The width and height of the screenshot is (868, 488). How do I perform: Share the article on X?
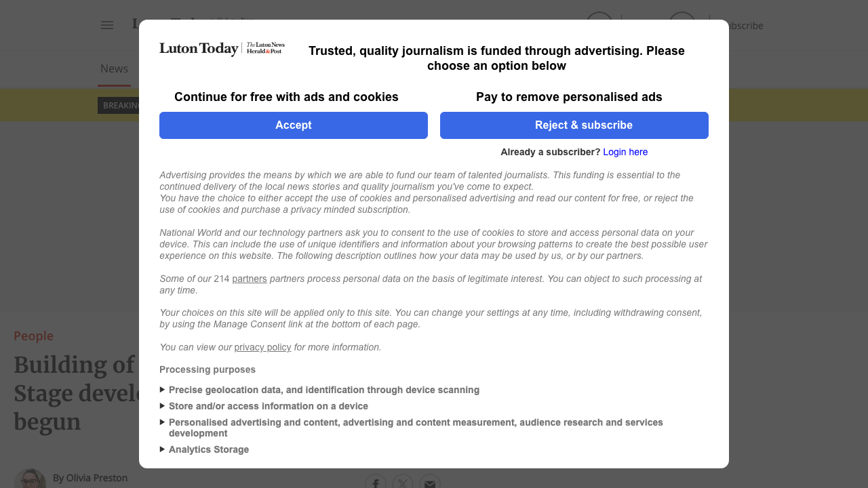pyautogui.click(x=403, y=482)
